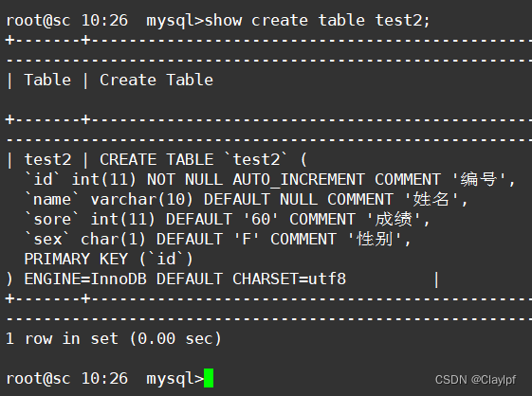Click the `id` int(11) AUTO_INCREMENT column line

point(270,180)
